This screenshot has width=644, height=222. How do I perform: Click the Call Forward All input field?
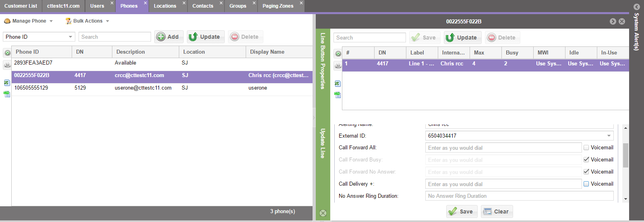tap(503, 148)
